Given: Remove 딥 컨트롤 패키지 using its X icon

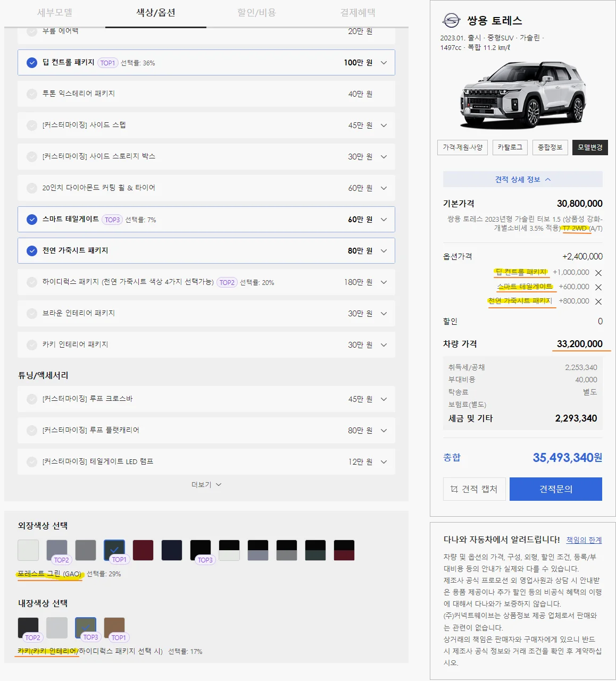Looking at the screenshot, I should [x=599, y=272].
